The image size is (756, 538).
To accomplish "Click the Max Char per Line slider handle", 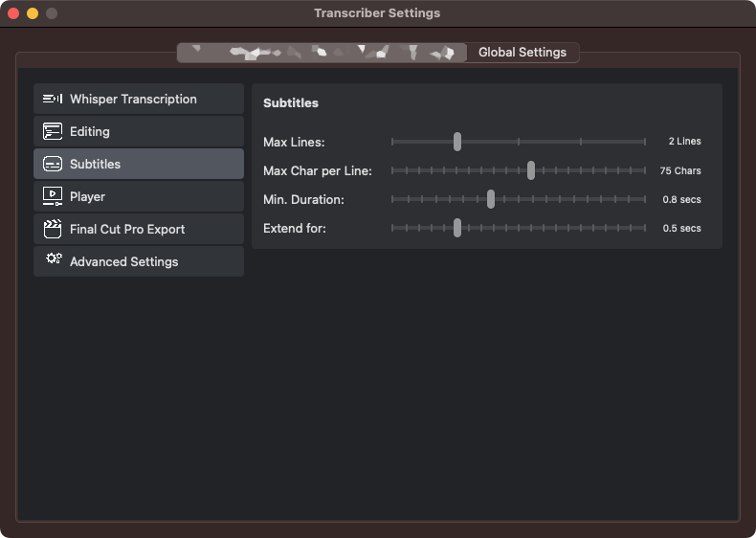I will click(x=531, y=170).
